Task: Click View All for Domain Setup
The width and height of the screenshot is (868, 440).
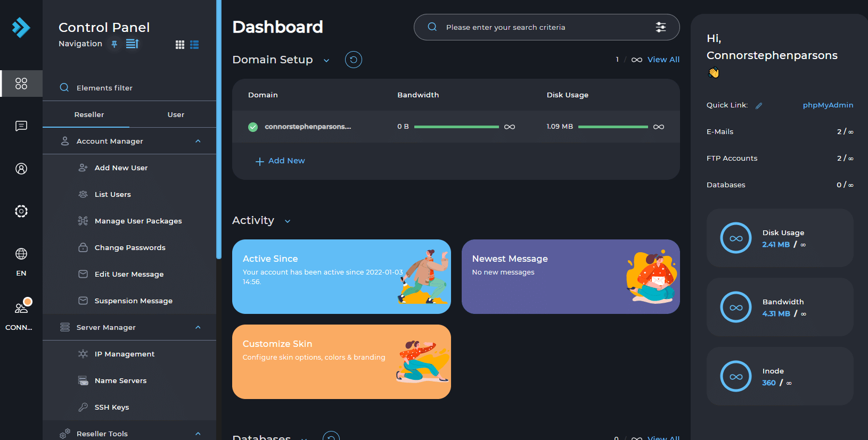Action: [664, 60]
